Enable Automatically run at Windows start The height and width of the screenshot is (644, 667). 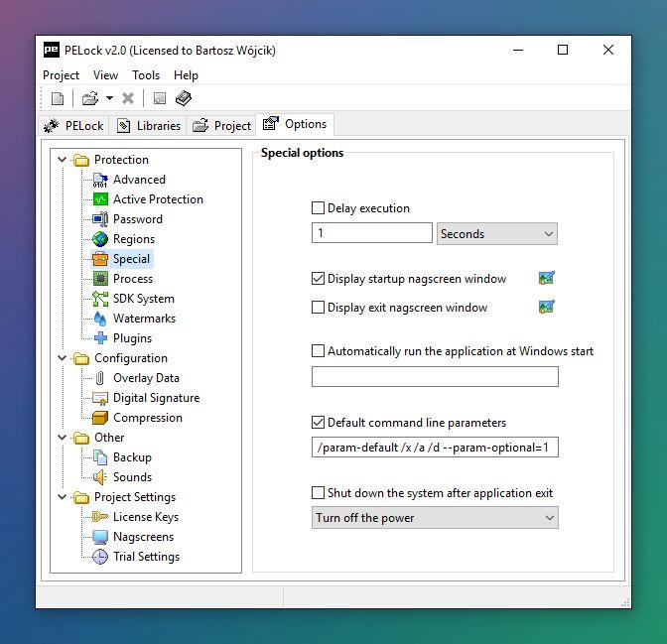318,351
